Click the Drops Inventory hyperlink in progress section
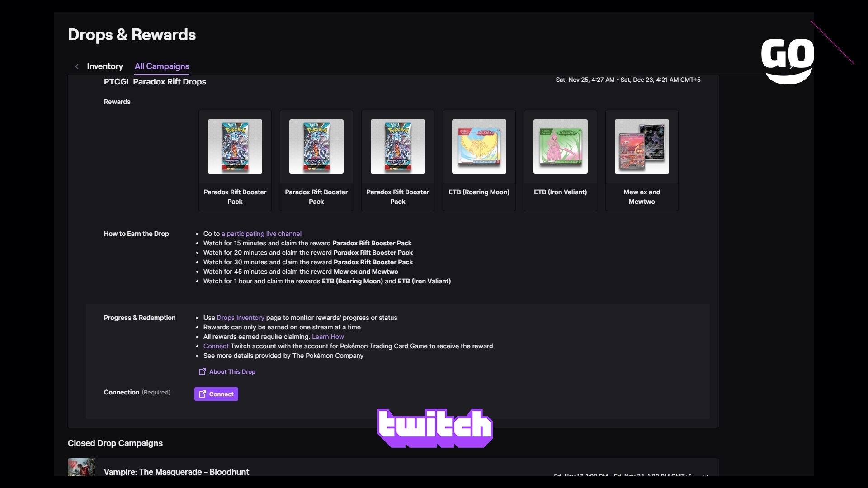Viewport: 868px width, 488px height. point(240,318)
